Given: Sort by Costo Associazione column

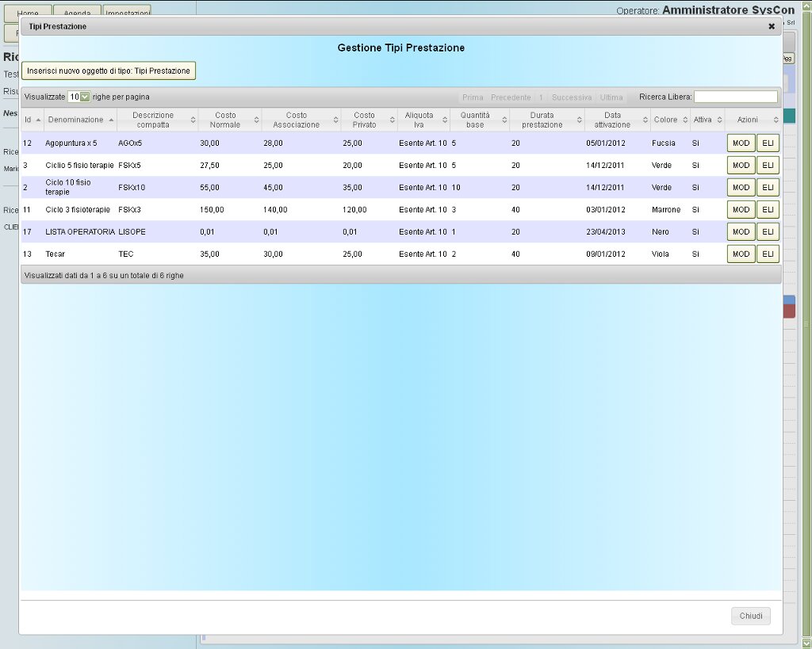Looking at the screenshot, I should click(301, 120).
